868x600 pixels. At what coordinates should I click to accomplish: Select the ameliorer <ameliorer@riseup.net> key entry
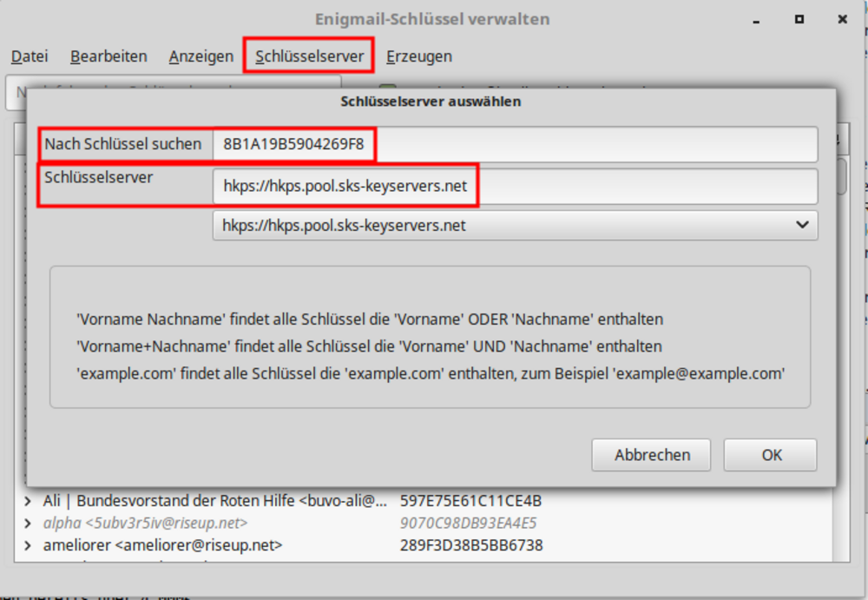pyautogui.click(x=163, y=545)
